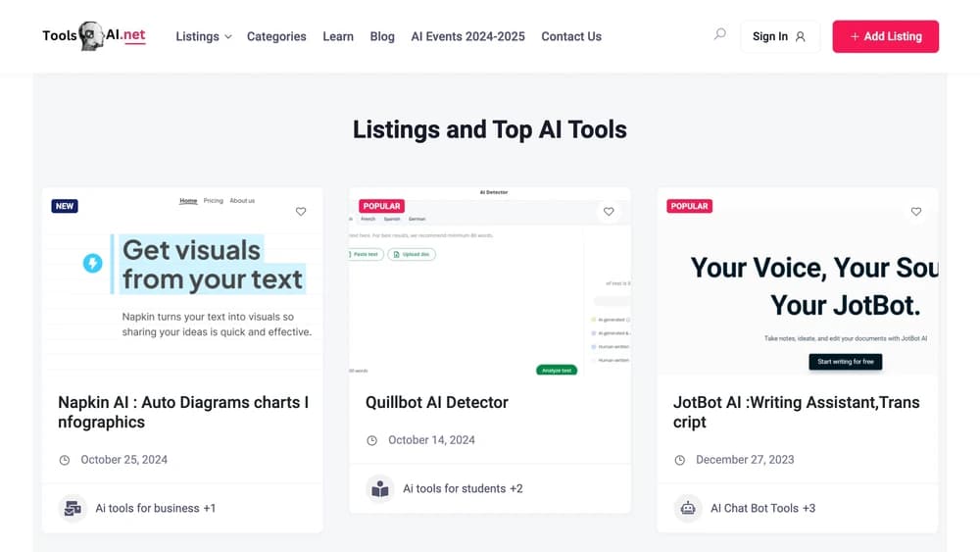Click the chat bot category icon under JotBot
980x552 pixels.
coord(688,508)
